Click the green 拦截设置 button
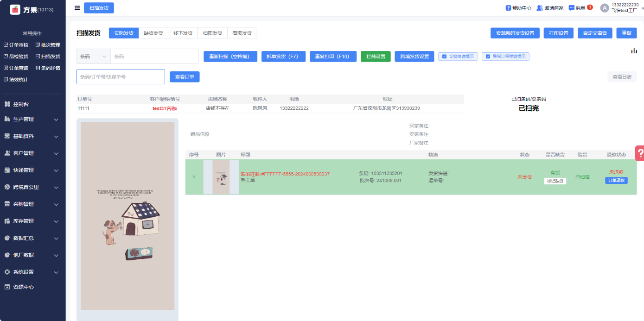The height and width of the screenshot is (321, 644). (x=376, y=57)
